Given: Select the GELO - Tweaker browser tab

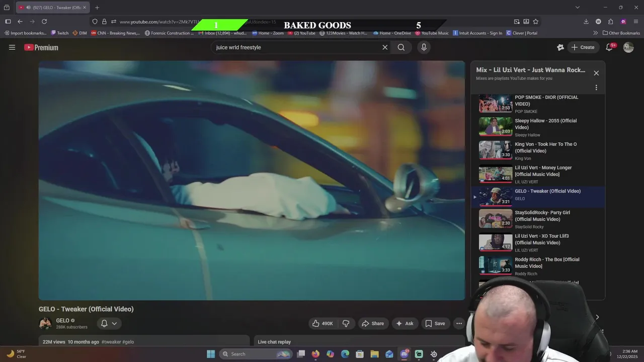Looking at the screenshot, I should (53, 8).
